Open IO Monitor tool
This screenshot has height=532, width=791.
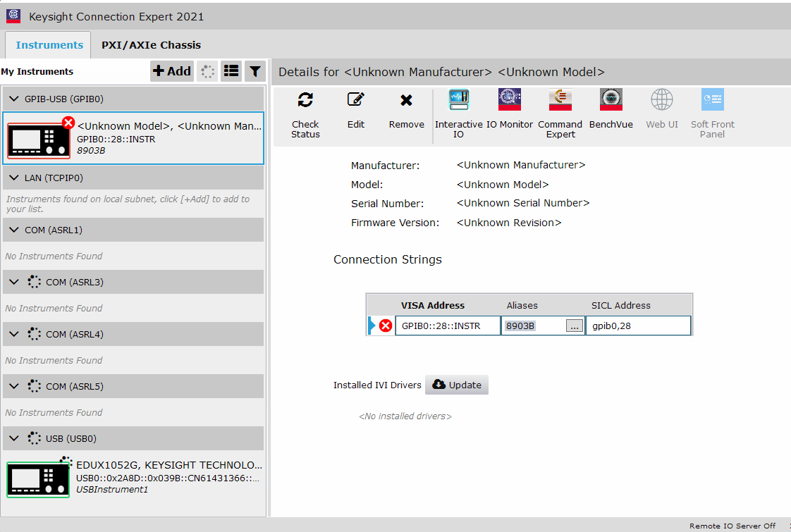point(509,99)
